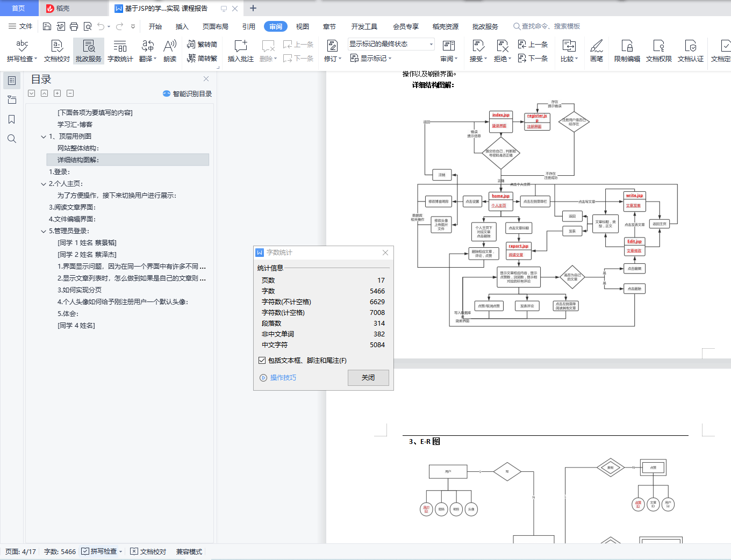Open the search panel in left sidebar
731x560 pixels.
(12, 139)
